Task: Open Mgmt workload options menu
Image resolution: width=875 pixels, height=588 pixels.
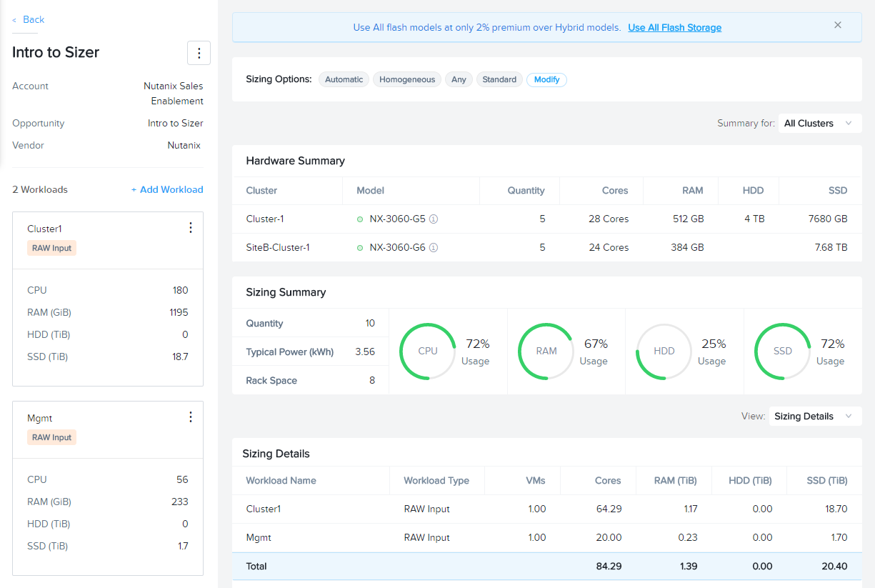Action: pos(190,417)
